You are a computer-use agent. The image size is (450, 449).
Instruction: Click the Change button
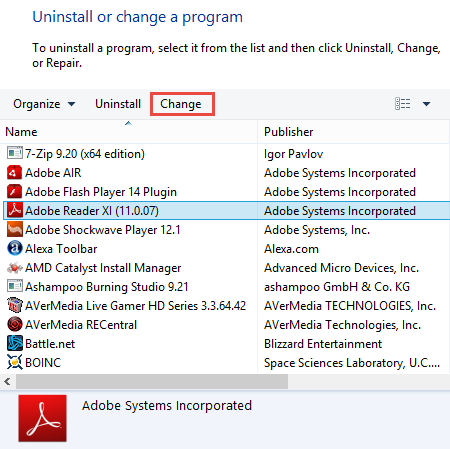coord(181,104)
